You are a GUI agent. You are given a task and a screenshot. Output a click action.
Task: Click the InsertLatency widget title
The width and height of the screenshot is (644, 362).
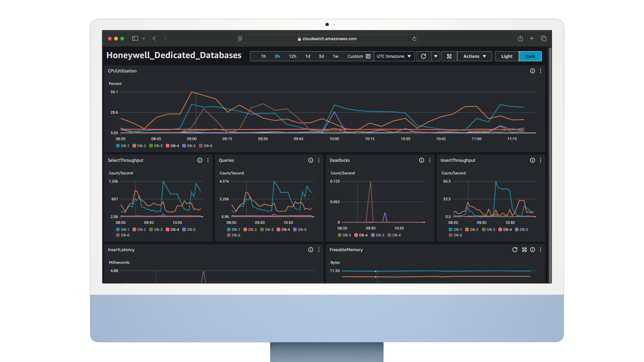(x=121, y=250)
